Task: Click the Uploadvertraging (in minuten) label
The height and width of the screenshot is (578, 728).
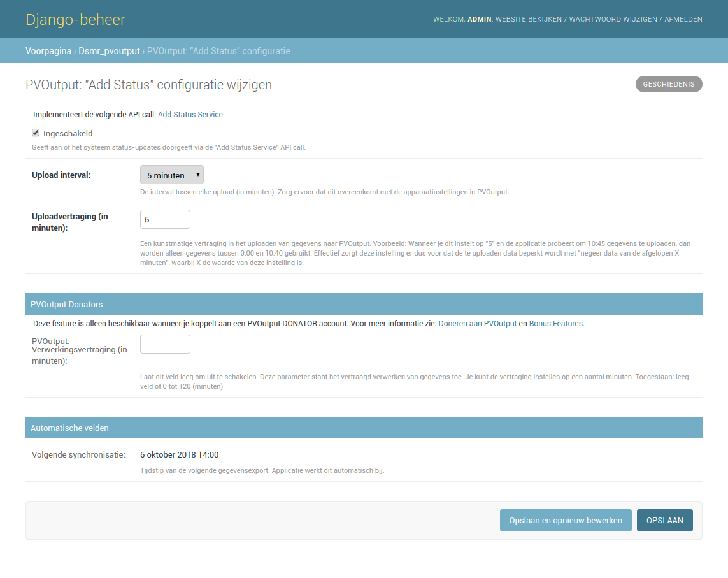Action: [70, 222]
